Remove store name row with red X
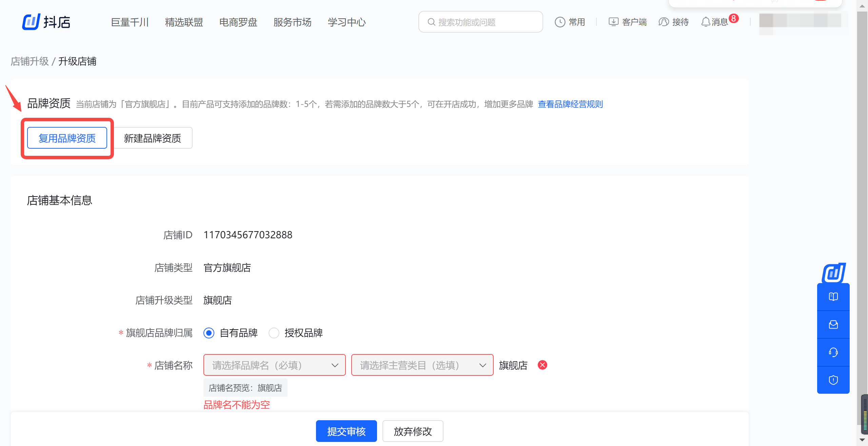 542,365
